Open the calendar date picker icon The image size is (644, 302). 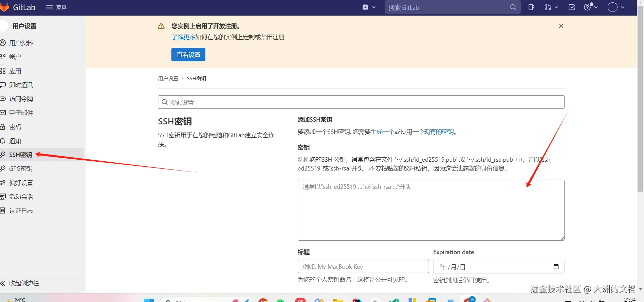[x=556, y=267]
